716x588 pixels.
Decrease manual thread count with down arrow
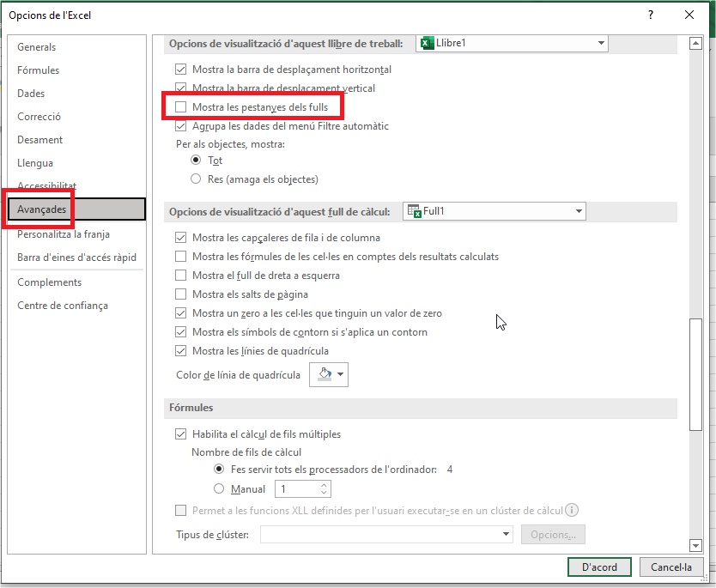click(324, 493)
